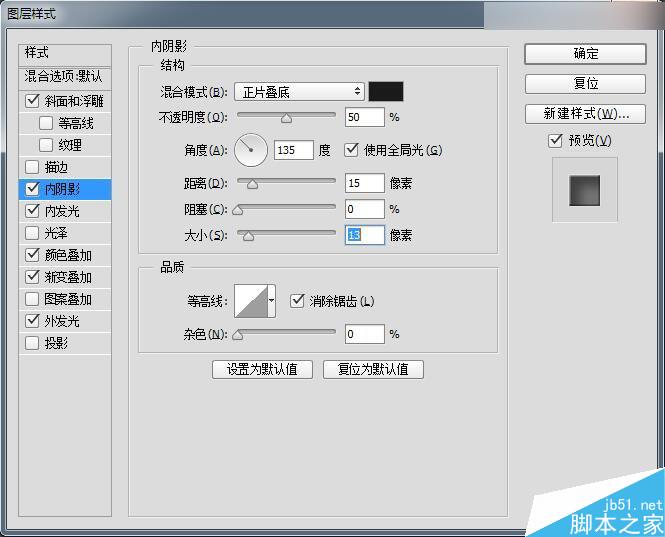Screen dimensions: 665x537
Task: Open the 斜面和浮雕 settings row
Action: tap(65, 101)
